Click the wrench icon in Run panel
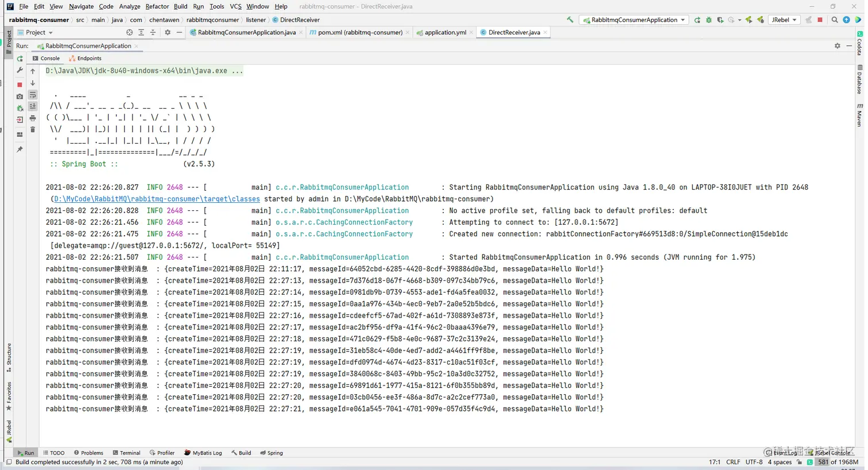Image resolution: width=868 pixels, height=470 pixels. [x=20, y=70]
